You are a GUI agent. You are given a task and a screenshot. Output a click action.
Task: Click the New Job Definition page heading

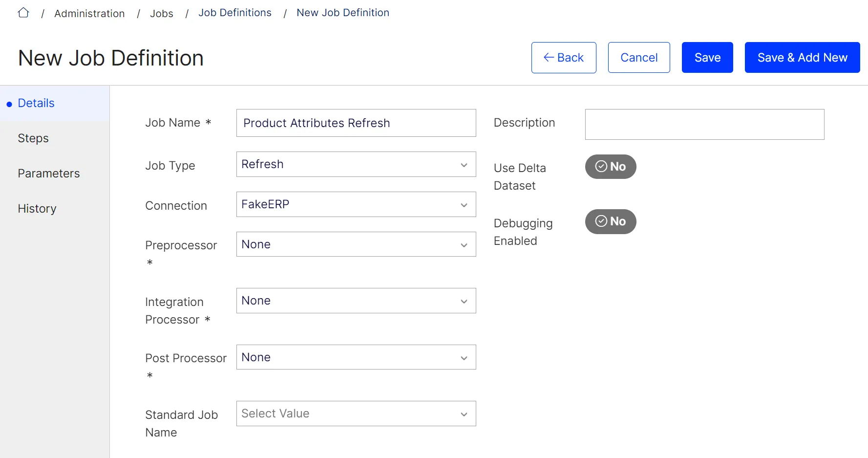(x=111, y=58)
